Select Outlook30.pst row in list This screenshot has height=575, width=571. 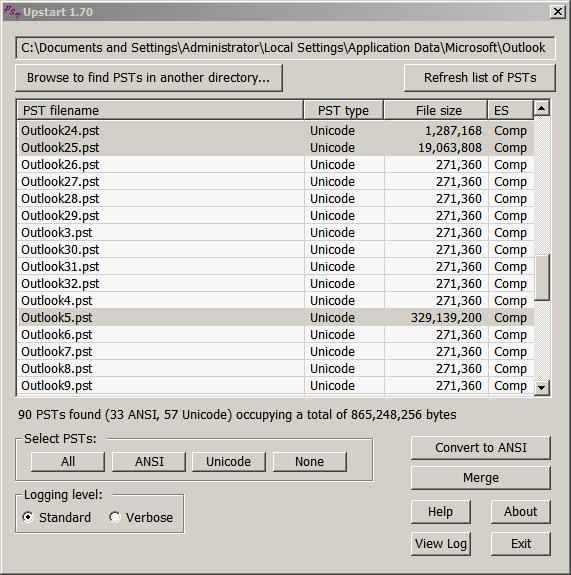click(275, 249)
